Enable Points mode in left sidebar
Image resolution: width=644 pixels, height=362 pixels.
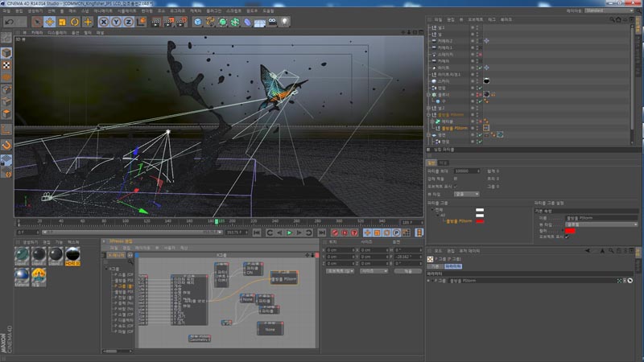(x=6, y=89)
